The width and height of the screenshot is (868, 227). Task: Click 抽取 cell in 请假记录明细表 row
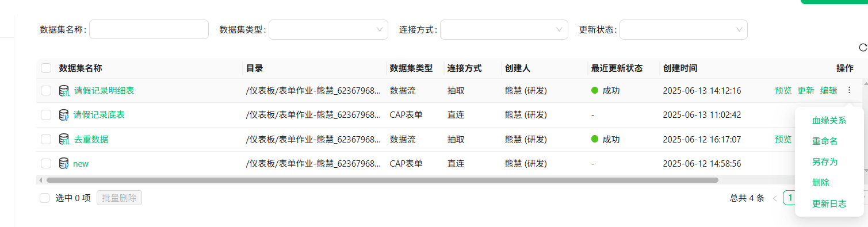click(456, 90)
